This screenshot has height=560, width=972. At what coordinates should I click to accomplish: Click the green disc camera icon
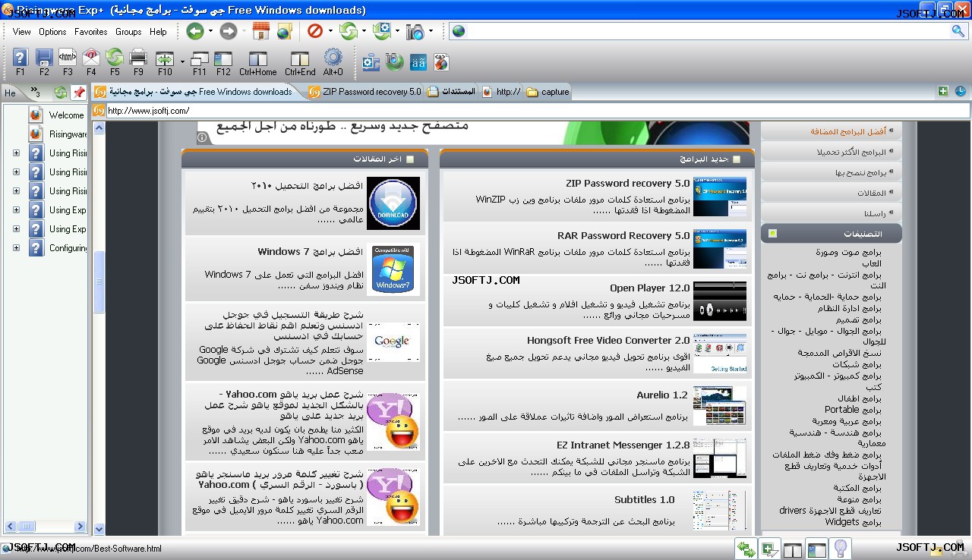pos(395,61)
